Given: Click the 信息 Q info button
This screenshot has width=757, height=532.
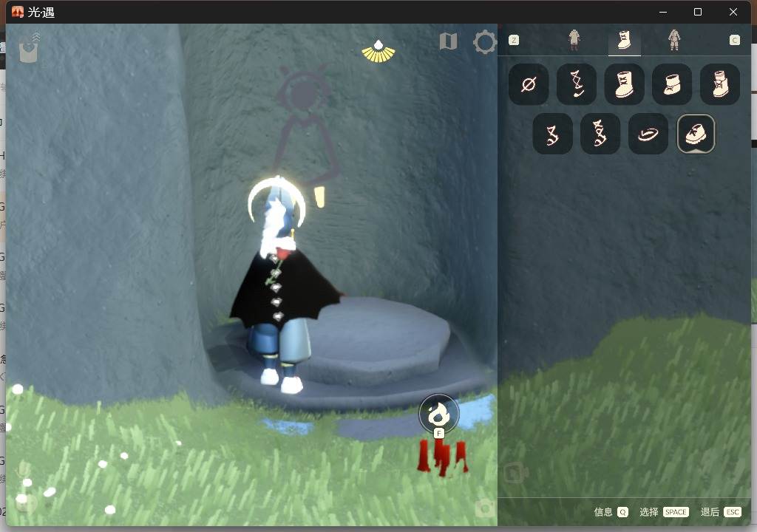Looking at the screenshot, I should pos(611,512).
